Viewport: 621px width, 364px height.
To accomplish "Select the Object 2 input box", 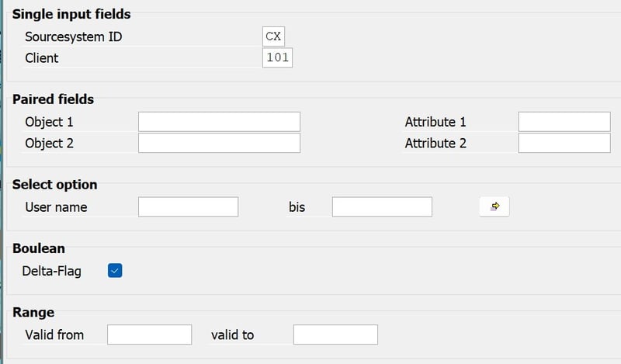I will 219,143.
